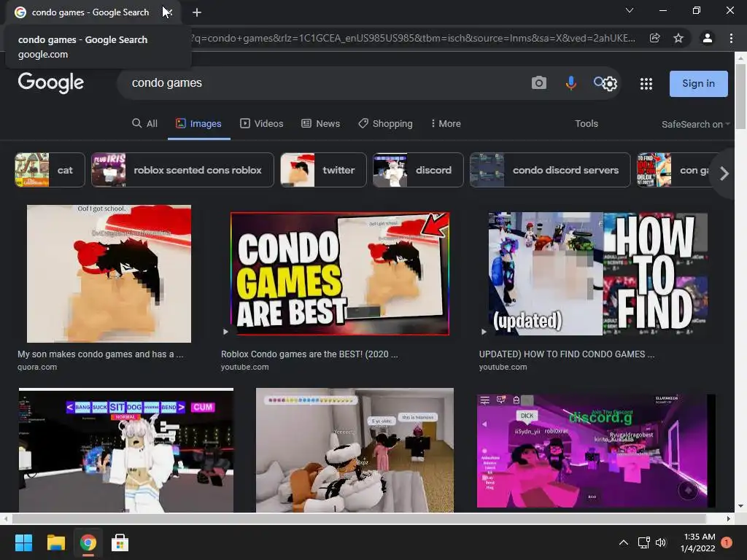747x560 pixels.
Task: Click the Chrome taskbar icon
Action: click(88, 542)
